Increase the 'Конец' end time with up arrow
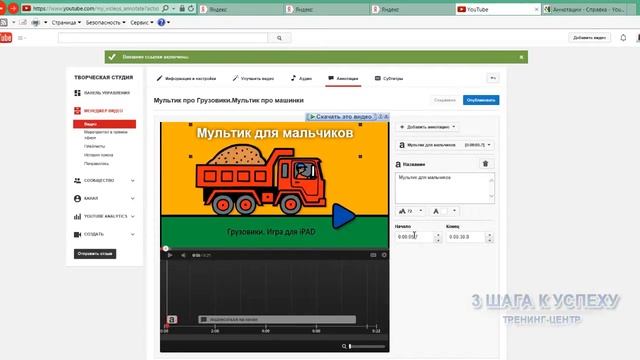This screenshot has width=640, height=360. (x=489, y=234)
